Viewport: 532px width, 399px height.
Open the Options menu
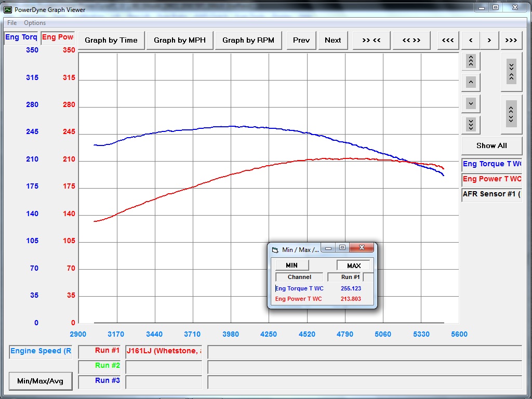(35, 23)
